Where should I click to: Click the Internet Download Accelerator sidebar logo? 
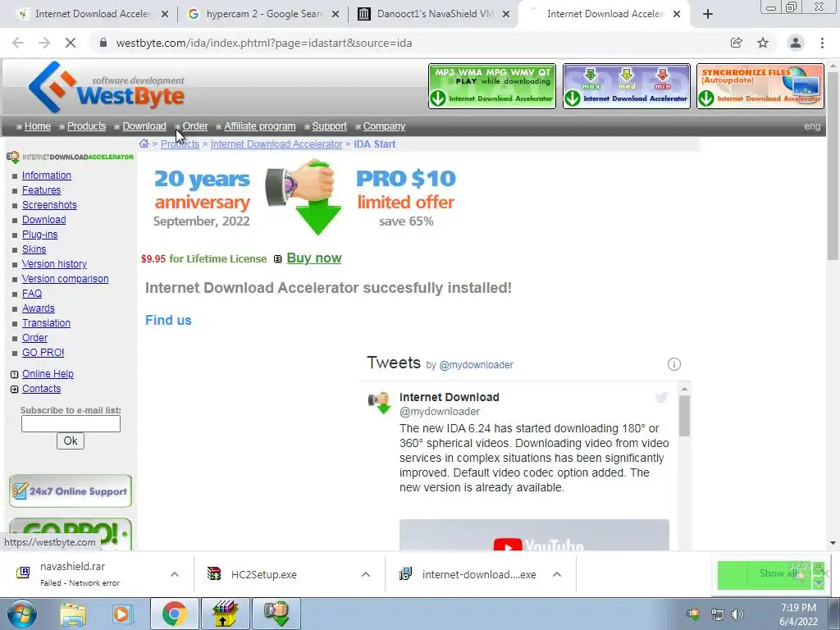tap(70, 157)
